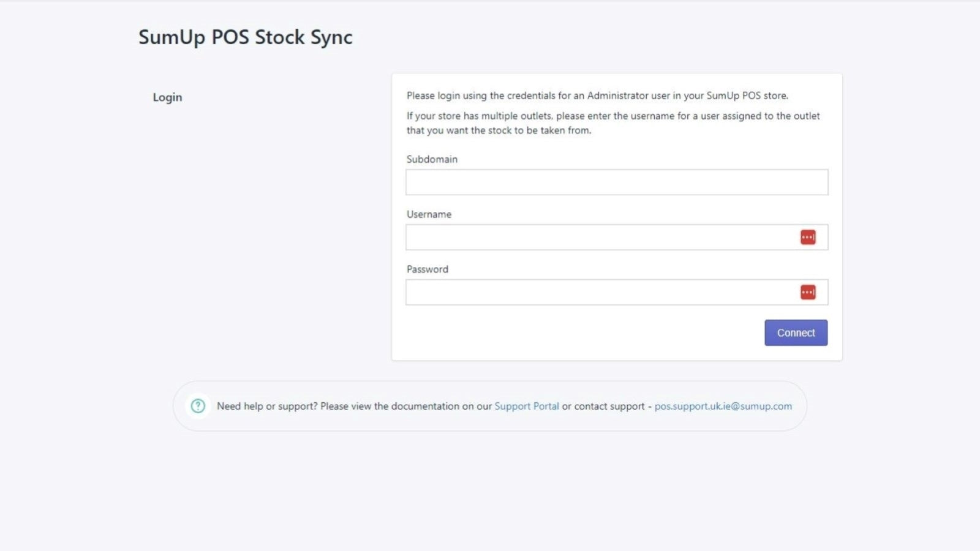
Task: Click the question mark help icon
Action: (x=198, y=406)
